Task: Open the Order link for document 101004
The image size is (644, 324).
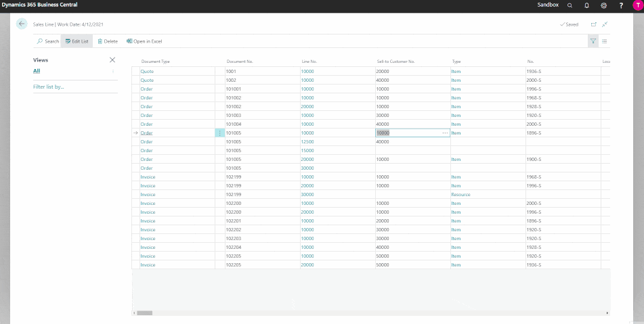Action: 147,124
